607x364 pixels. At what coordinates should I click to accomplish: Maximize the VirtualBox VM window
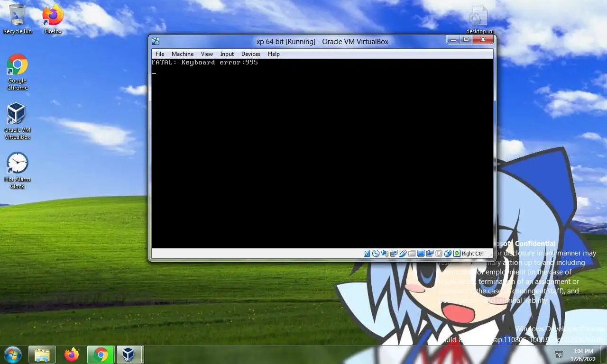466,40
